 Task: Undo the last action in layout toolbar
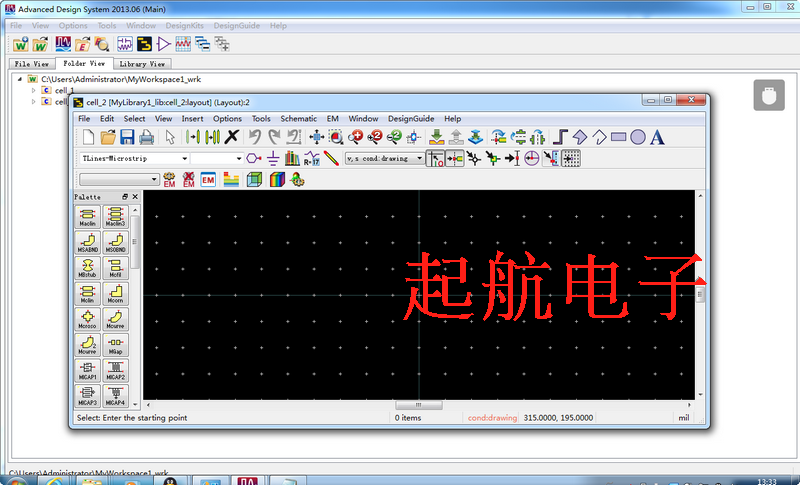click(255, 137)
